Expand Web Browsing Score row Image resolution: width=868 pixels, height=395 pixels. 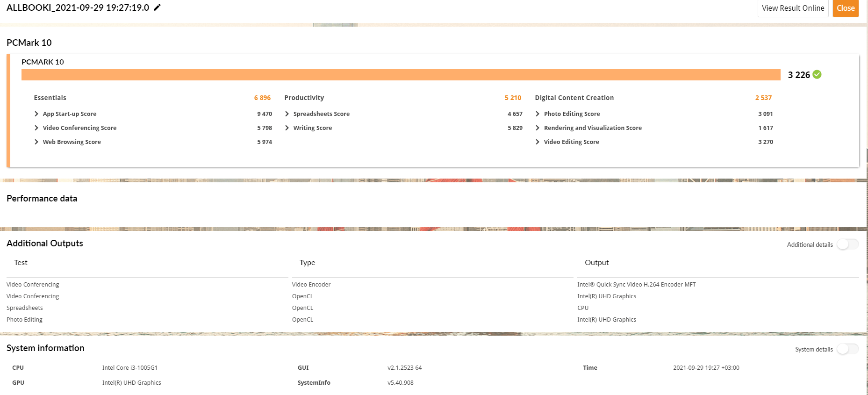[36, 142]
